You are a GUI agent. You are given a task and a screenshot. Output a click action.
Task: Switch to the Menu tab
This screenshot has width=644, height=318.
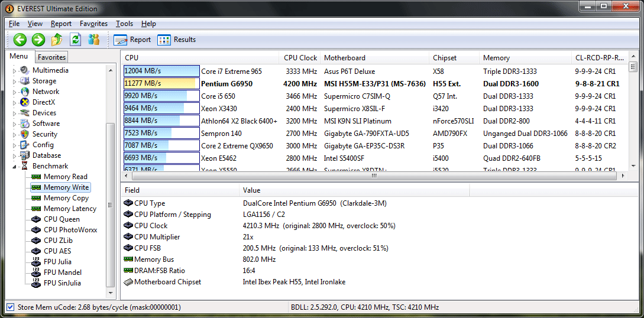tap(20, 56)
